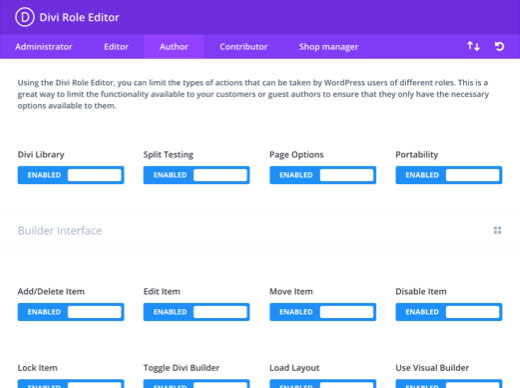
Task: Open the Shop manager role tab
Action: [328, 47]
